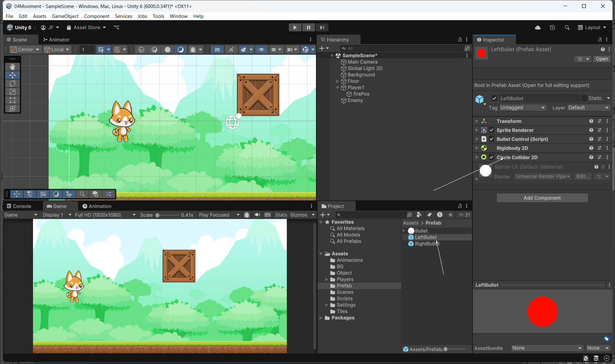Image resolution: width=615 pixels, height=364 pixels.
Task: Toggle the Static checkbox for LeftBullet
Action: point(584,98)
